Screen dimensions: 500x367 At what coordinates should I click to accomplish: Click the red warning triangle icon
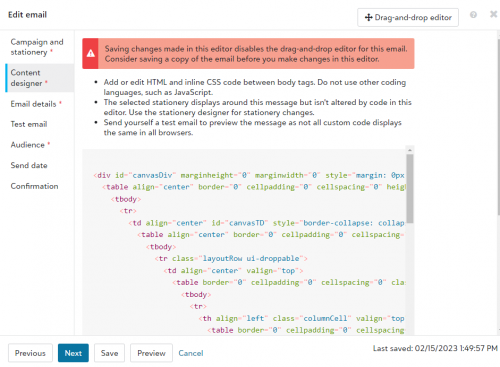click(x=91, y=54)
